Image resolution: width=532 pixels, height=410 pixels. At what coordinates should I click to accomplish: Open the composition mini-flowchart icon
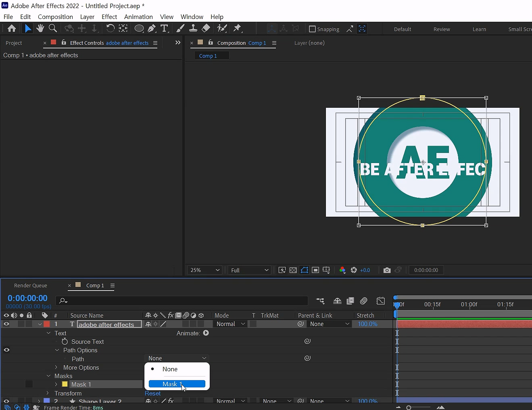[320, 301]
